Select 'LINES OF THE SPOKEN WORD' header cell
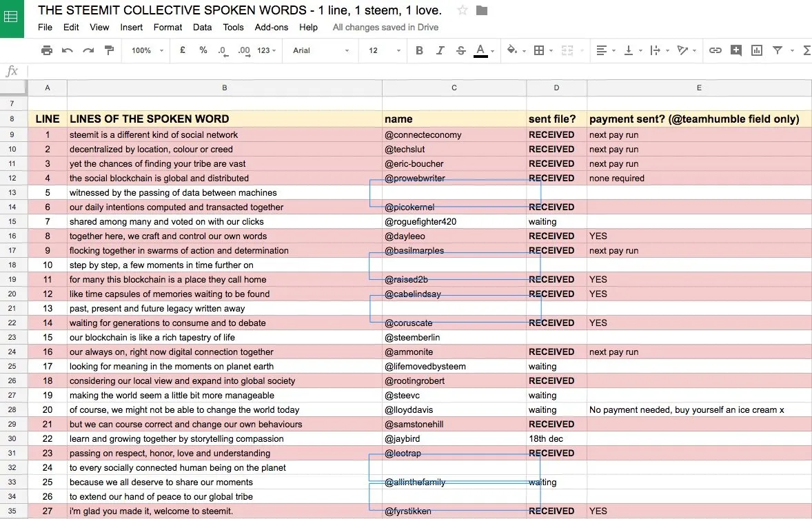Viewport: 812px width, 519px height. 224,119
